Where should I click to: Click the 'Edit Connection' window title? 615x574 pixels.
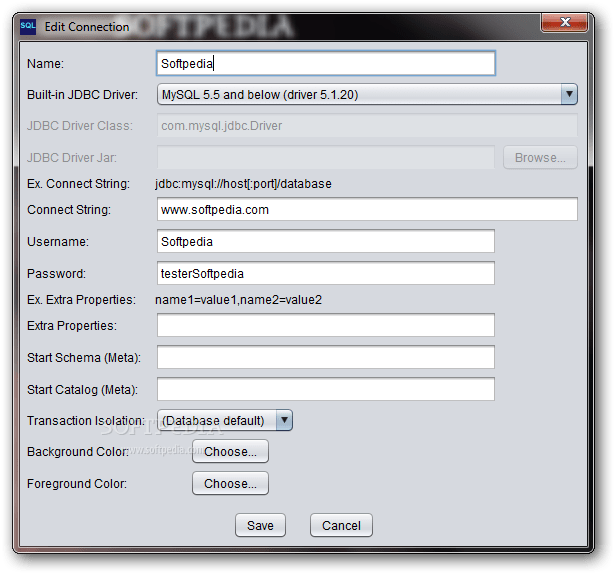click(87, 27)
